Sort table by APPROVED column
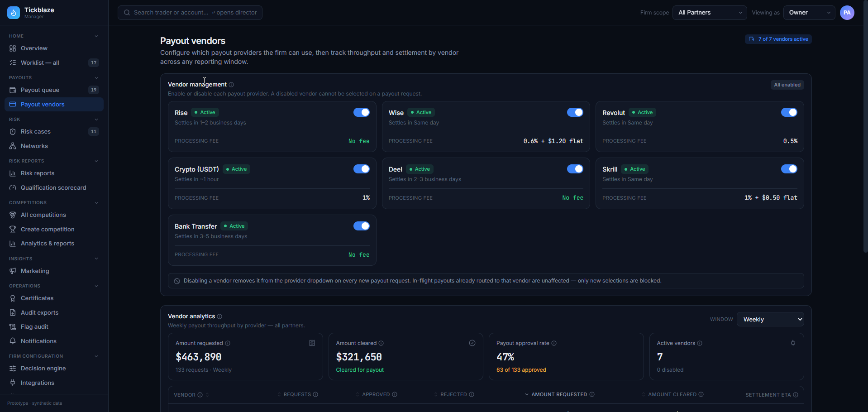 tap(377, 395)
